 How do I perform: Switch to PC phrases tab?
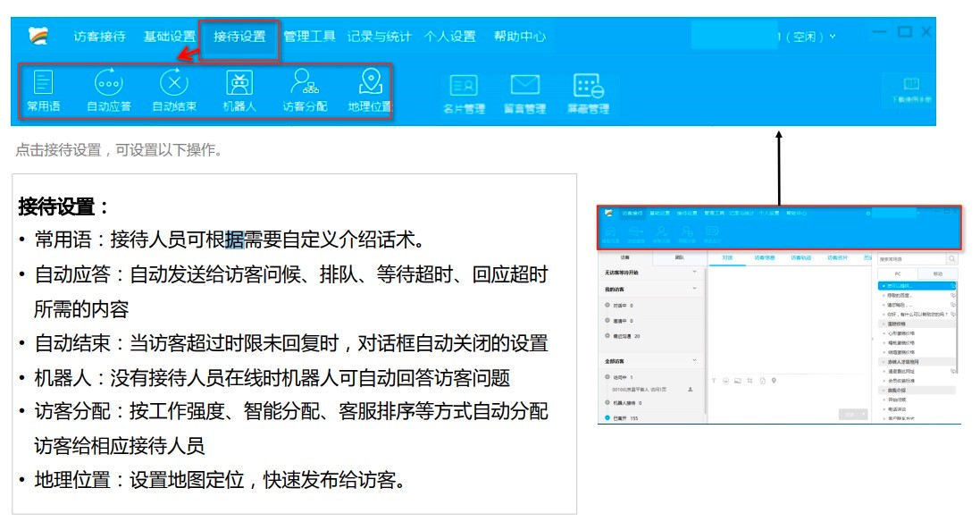pyautogui.click(x=898, y=273)
